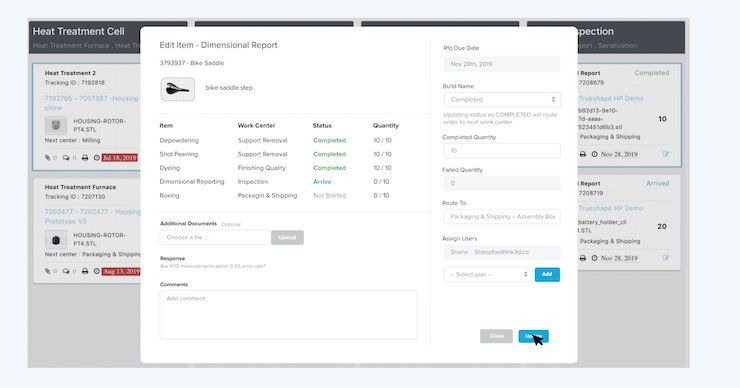
Task: Click the clock icon on Heat Treatment 2 card
Action: (x=97, y=158)
